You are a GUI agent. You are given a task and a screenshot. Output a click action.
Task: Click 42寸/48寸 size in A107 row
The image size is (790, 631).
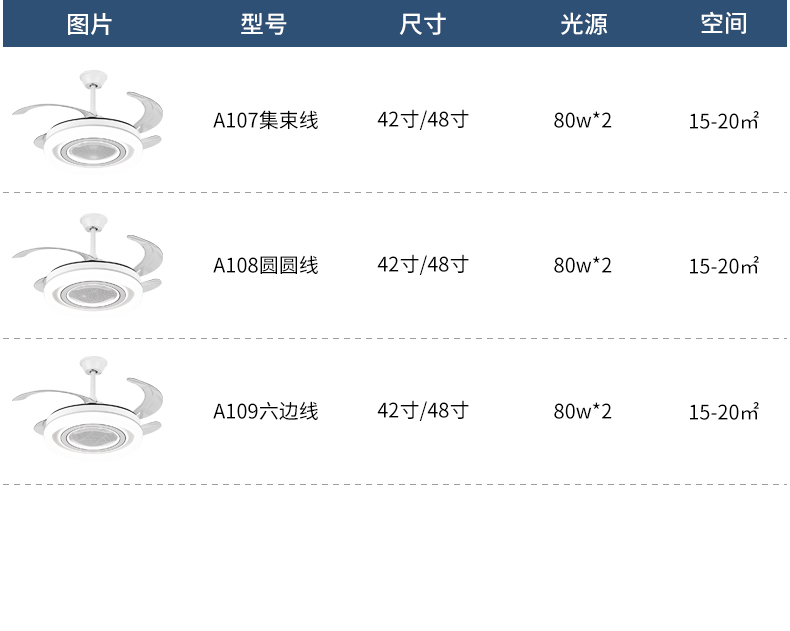tap(423, 120)
